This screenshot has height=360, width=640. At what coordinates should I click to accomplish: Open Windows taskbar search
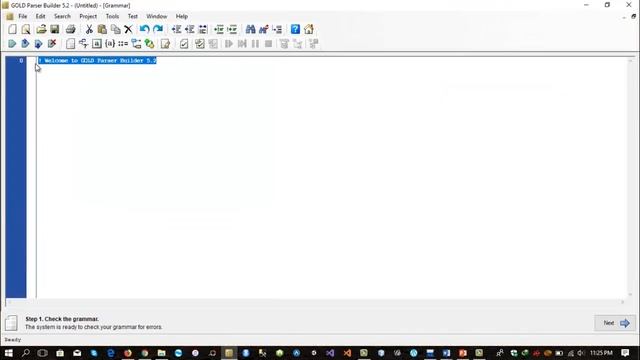coord(25,353)
